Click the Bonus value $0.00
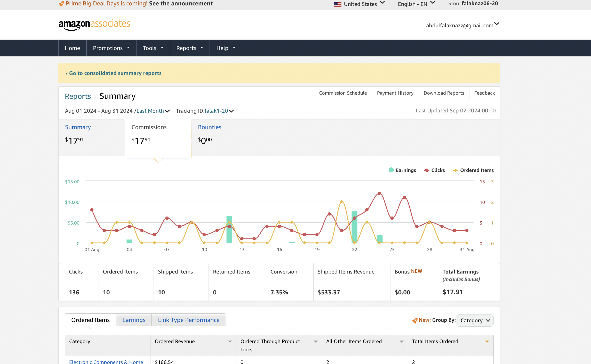This screenshot has height=364, width=591. pos(402,292)
